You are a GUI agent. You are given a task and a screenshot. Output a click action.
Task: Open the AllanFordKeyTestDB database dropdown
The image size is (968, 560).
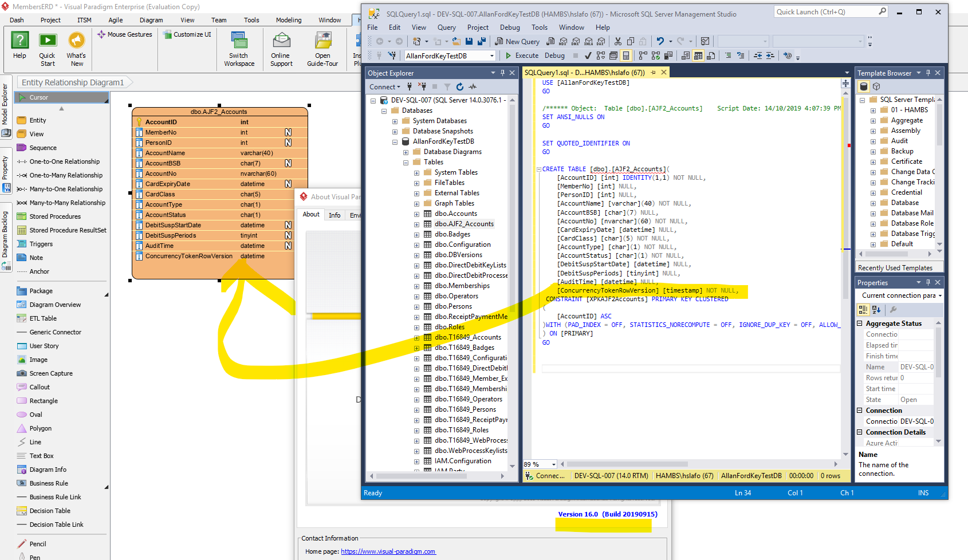click(492, 56)
